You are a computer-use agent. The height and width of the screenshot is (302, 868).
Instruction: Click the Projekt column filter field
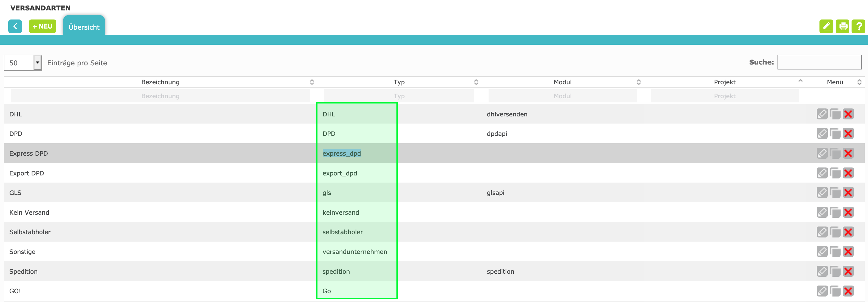pos(724,96)
